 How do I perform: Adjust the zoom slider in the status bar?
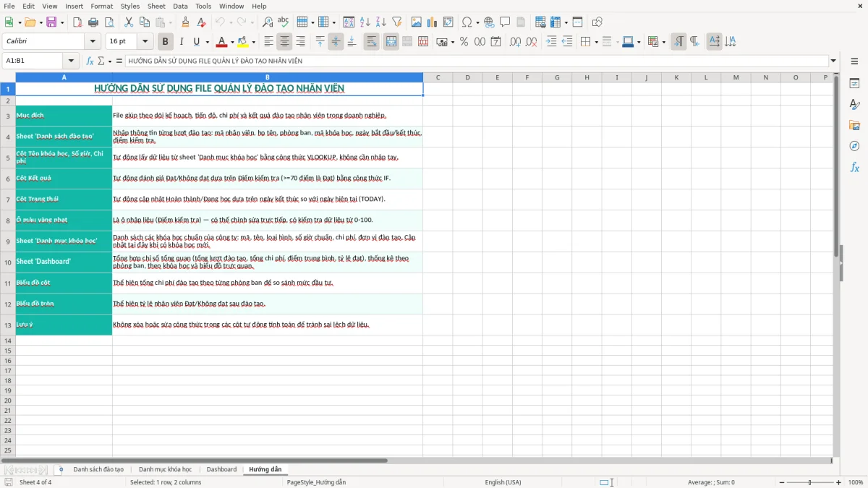point(809,482)
